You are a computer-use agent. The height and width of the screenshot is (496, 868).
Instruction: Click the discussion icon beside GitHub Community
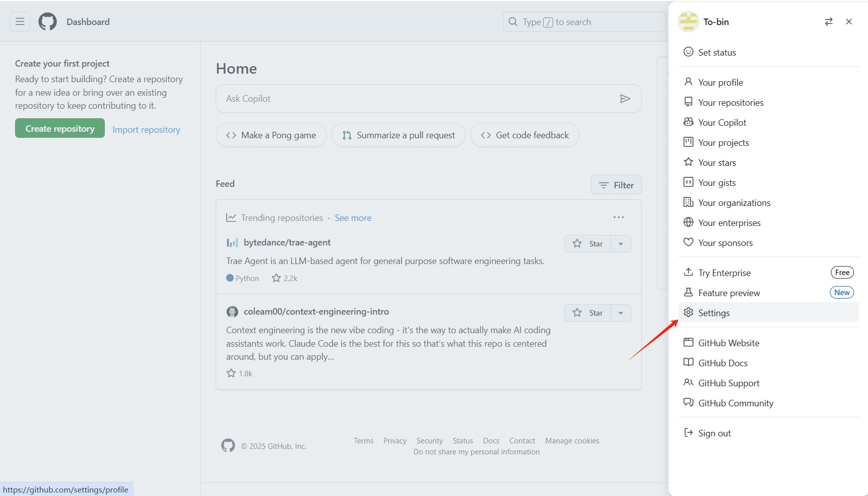coord(688,403)
